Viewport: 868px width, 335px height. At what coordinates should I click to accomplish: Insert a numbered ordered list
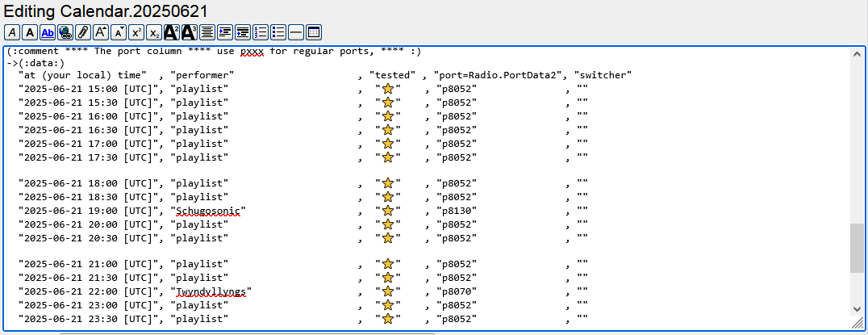coord(261,32)
